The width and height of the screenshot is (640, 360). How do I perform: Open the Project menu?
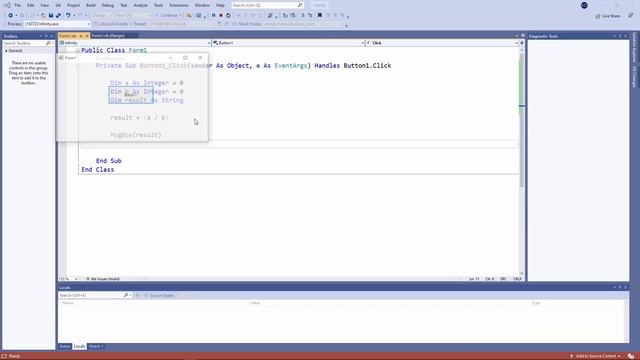click(x=73, y=5)
